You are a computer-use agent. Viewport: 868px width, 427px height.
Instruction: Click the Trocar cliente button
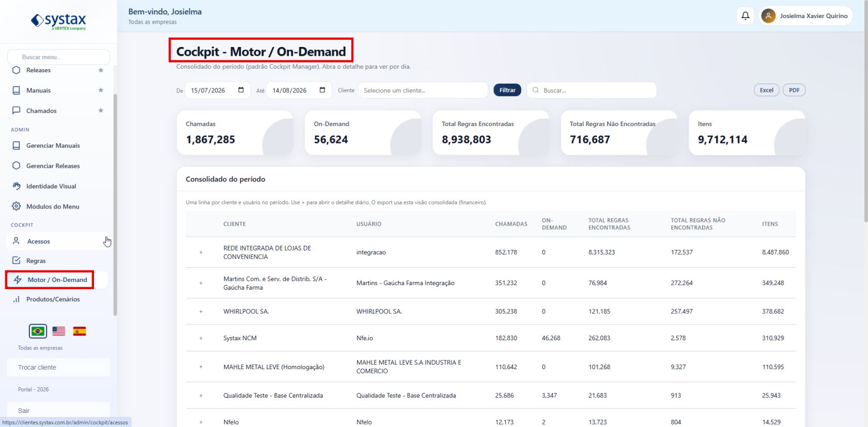tap(58, 368)
